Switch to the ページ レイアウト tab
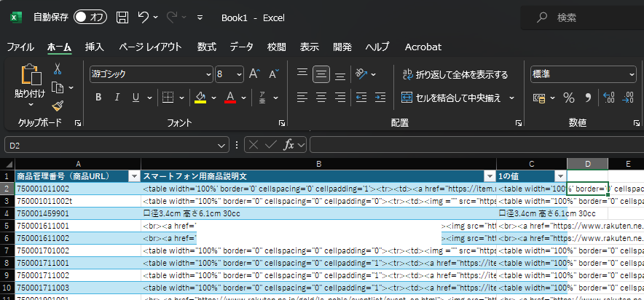Viewport: 644px width, 300px height. (x=150, y=47)
